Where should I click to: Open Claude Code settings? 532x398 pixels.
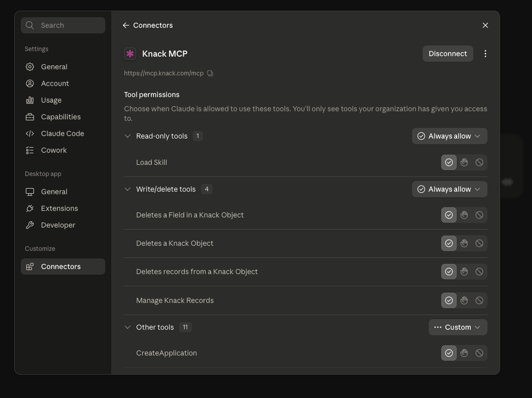[x=63, y=134]
